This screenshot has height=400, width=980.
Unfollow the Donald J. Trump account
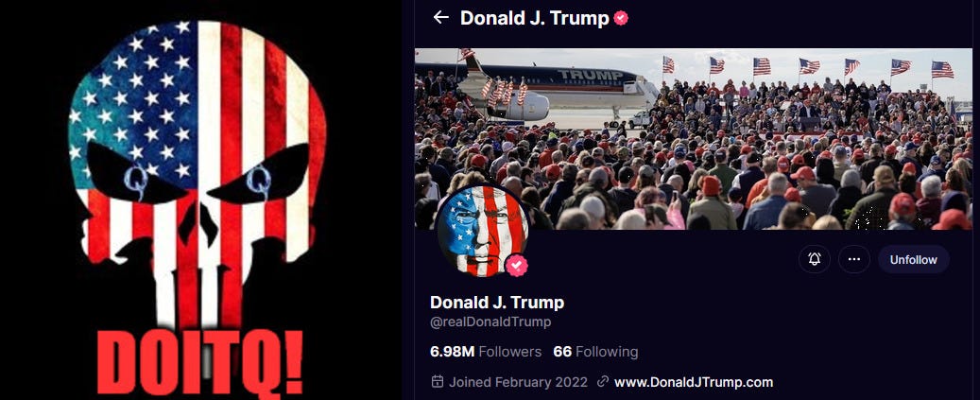pyautogui.click(x=913, y=259)
